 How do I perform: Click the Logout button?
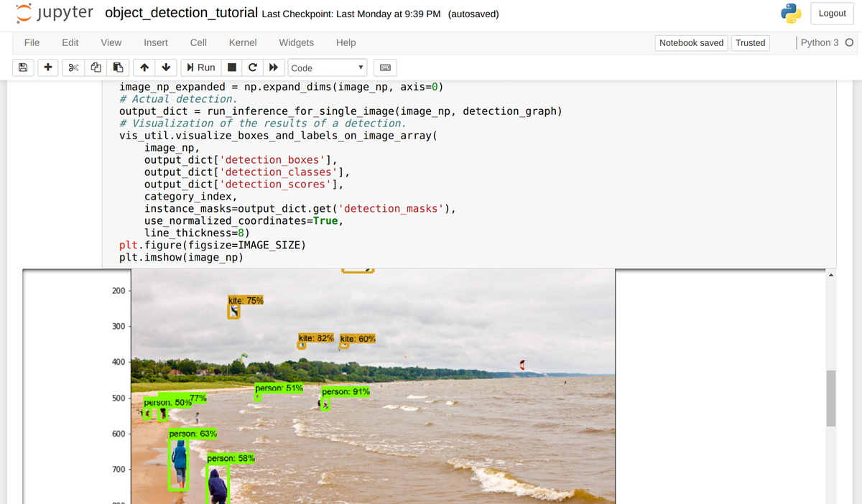pyautogui.click(x=832, y=13)
